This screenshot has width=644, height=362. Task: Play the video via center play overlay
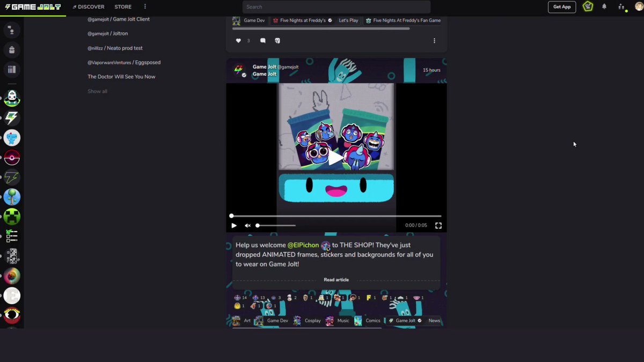tap(336, 158)
